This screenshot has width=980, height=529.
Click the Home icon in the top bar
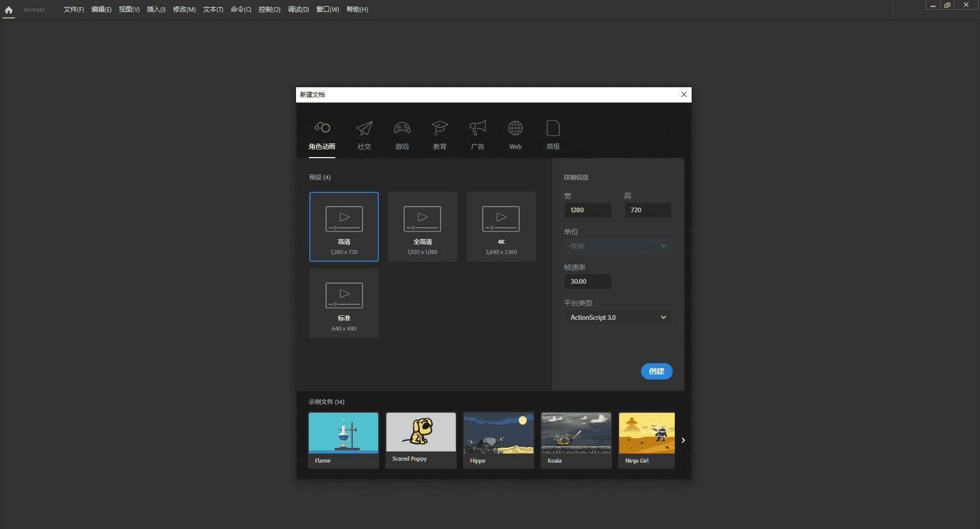coord(8,10)
